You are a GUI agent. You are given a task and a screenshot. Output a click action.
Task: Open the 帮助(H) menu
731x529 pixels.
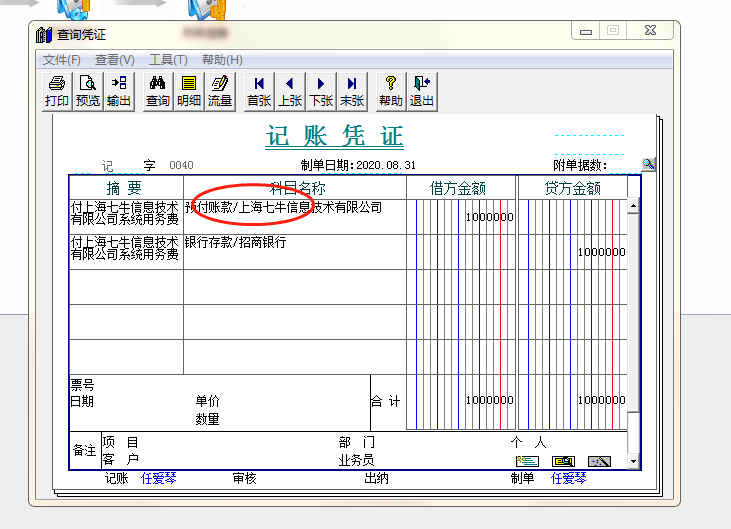[222, 60]
